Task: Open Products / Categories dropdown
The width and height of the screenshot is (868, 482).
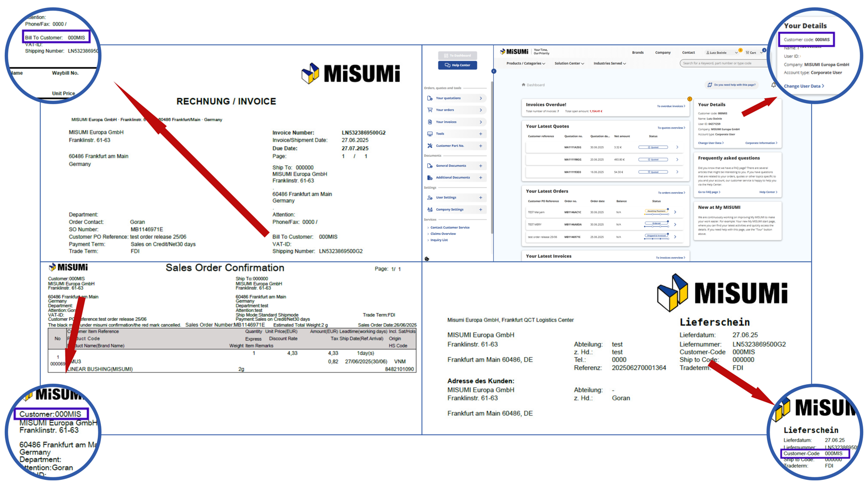Action: point(525,64)
